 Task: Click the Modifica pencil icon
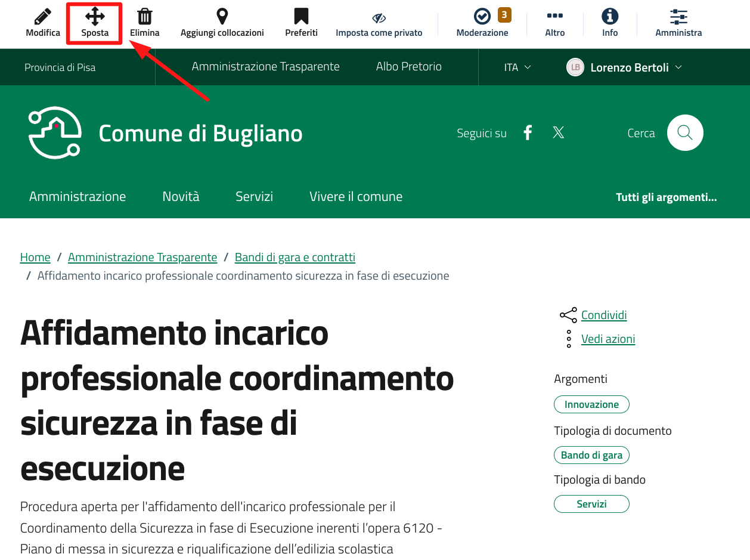pos(43,17)
